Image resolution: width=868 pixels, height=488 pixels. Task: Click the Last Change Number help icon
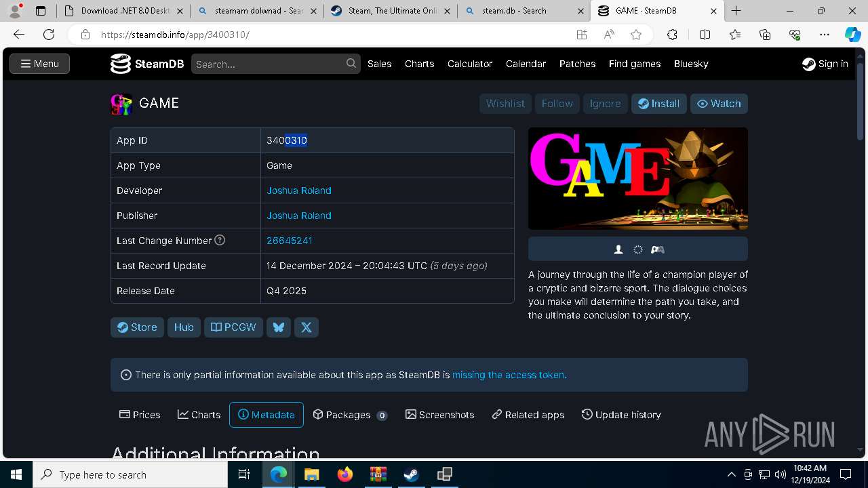220,240
